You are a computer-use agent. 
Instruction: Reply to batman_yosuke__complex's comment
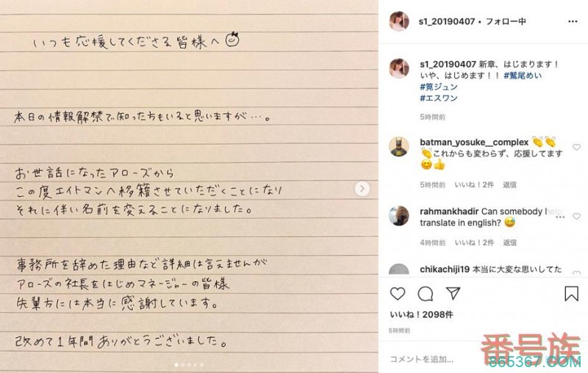coord(509,184)
